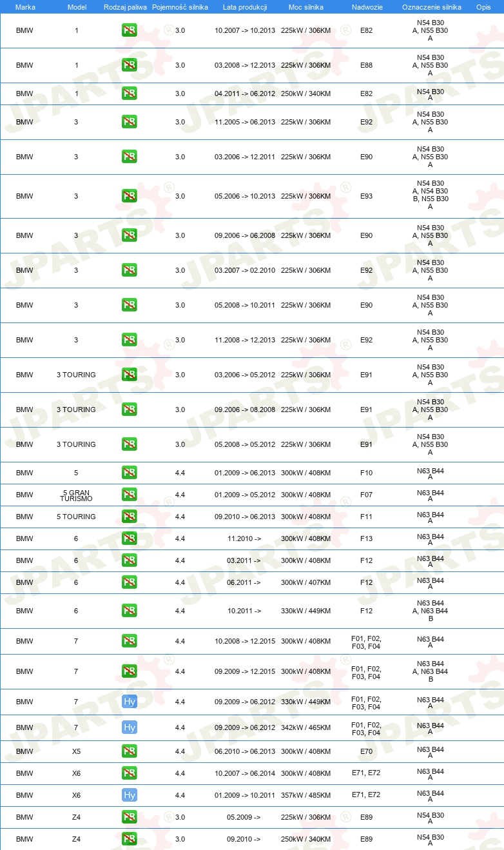
Task: Click petrol icon in 5 TOURING row
Action: point(129,517)
